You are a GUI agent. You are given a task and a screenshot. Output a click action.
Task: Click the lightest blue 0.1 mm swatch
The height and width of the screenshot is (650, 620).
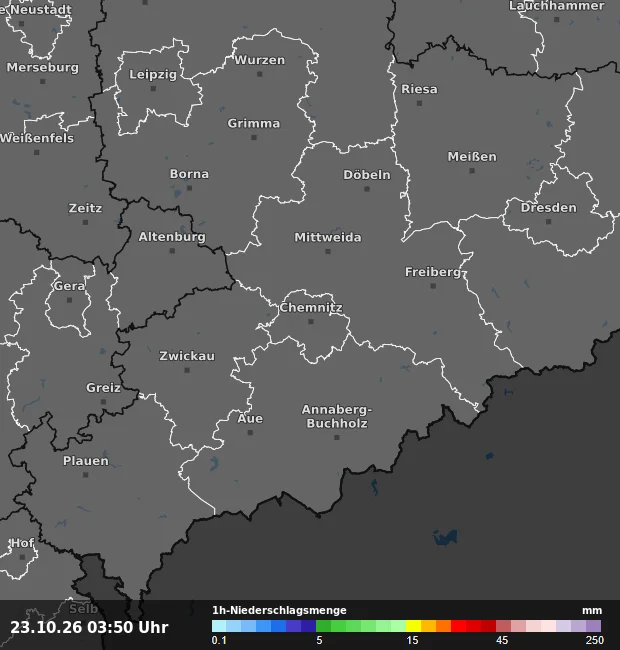[219, 626]
